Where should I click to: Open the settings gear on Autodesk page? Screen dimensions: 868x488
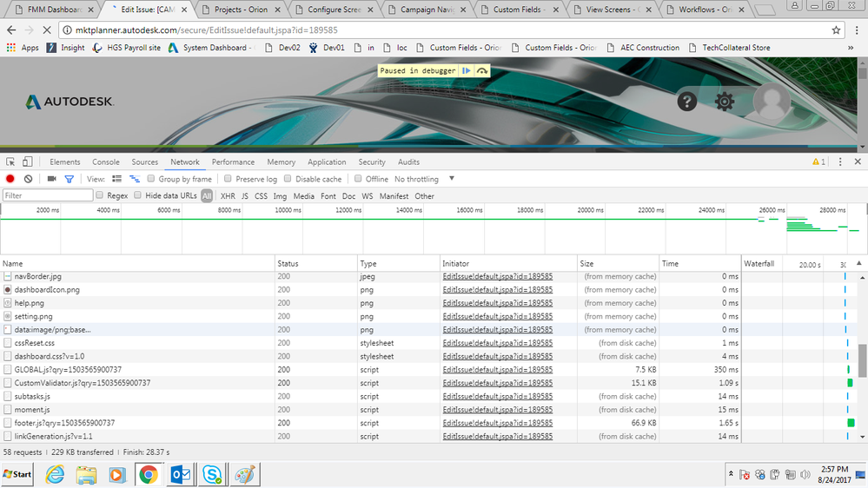pos(724,102)
